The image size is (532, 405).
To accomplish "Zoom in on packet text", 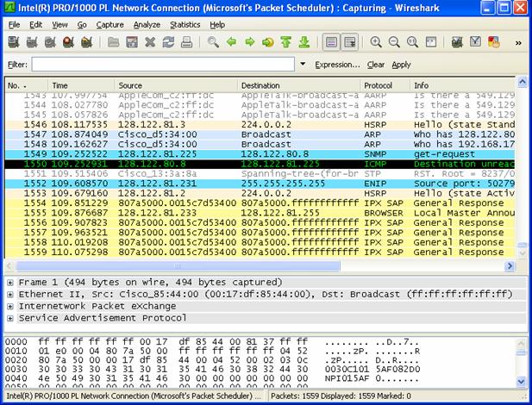I will click(376, 41).
